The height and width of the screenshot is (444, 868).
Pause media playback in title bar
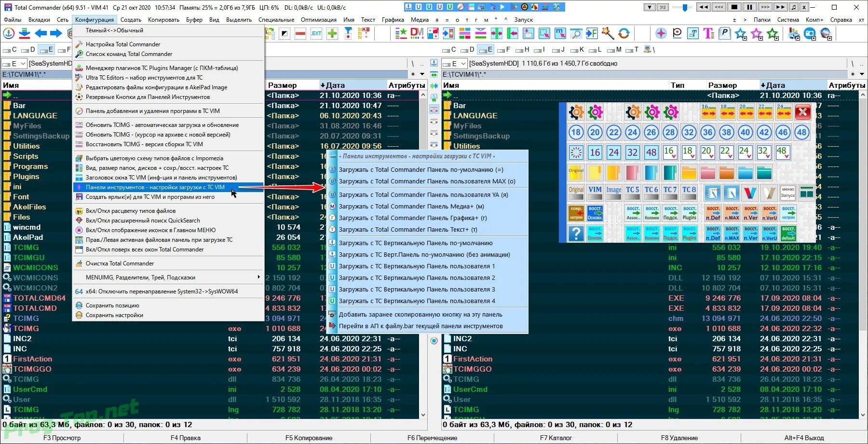click(x=749, y=7)
